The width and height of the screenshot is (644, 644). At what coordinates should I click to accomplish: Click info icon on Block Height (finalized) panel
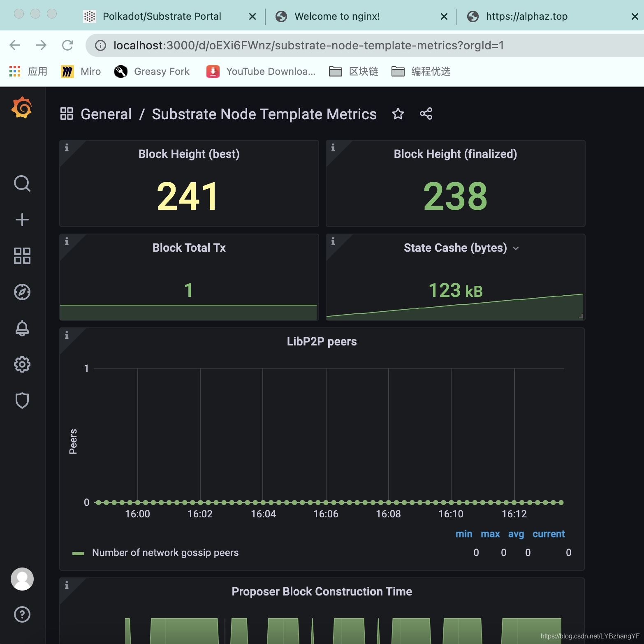[x=333, y=148]
